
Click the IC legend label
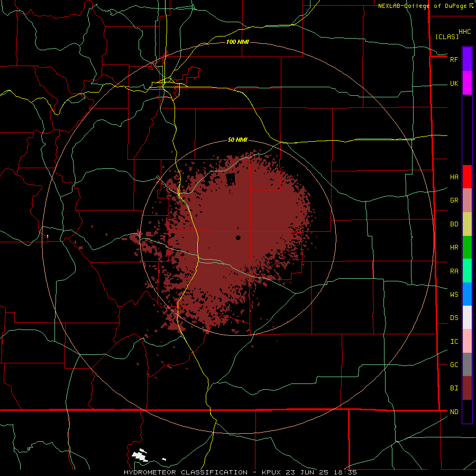pos(454,342)
